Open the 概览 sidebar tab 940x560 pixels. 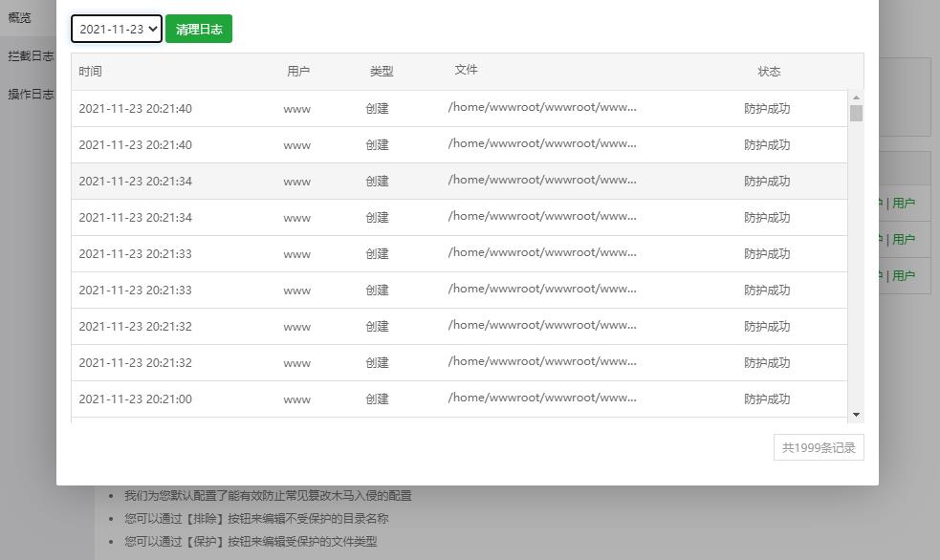pyautogui.click(x=20, y=17)
